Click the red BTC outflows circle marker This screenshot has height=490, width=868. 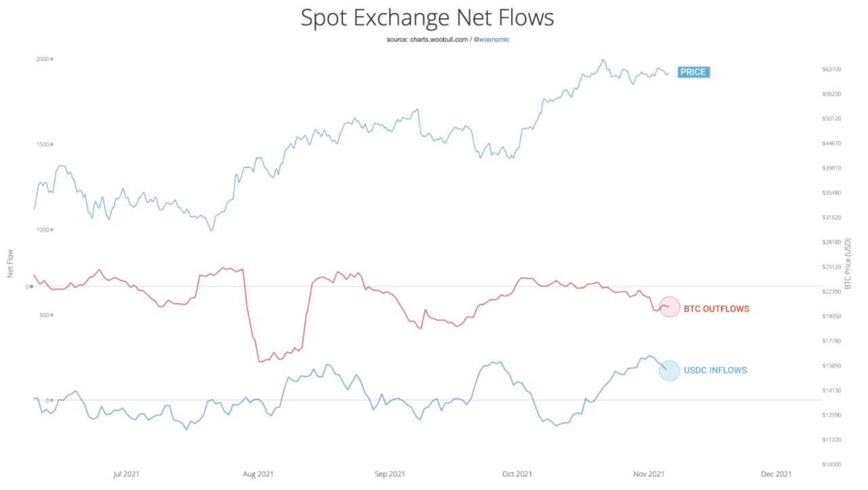click(x=669, y=307)
